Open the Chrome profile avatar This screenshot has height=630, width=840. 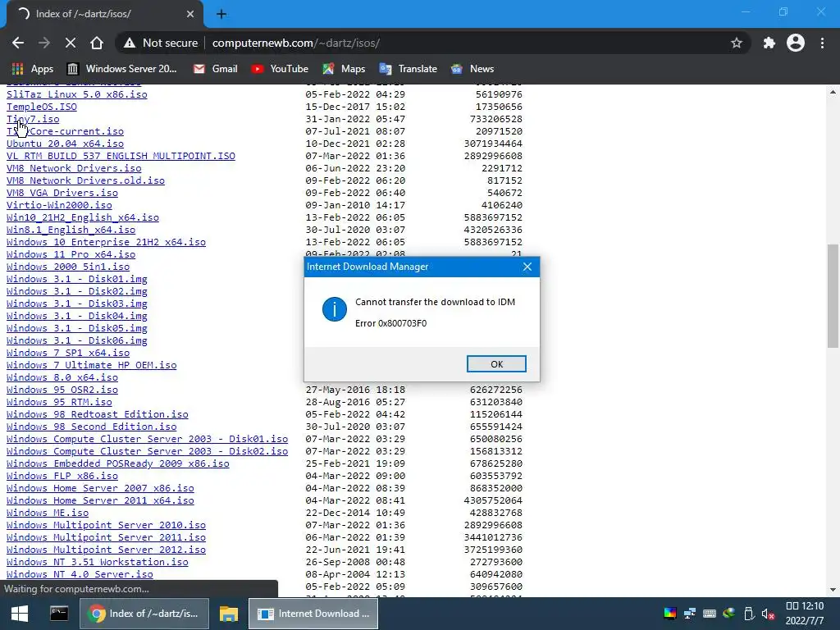[x=796, y=43]
